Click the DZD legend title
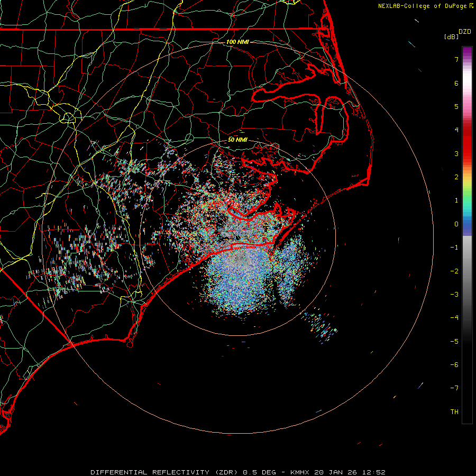 (465, 32)
